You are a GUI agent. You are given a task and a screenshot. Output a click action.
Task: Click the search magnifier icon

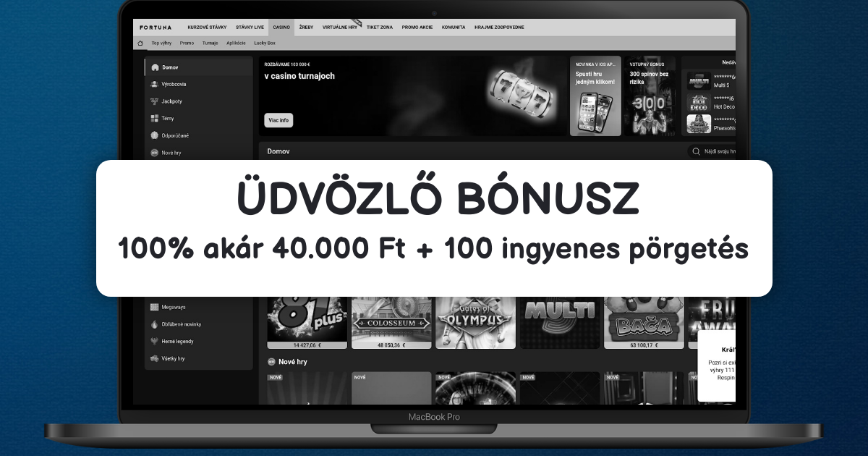pos(696,152)
